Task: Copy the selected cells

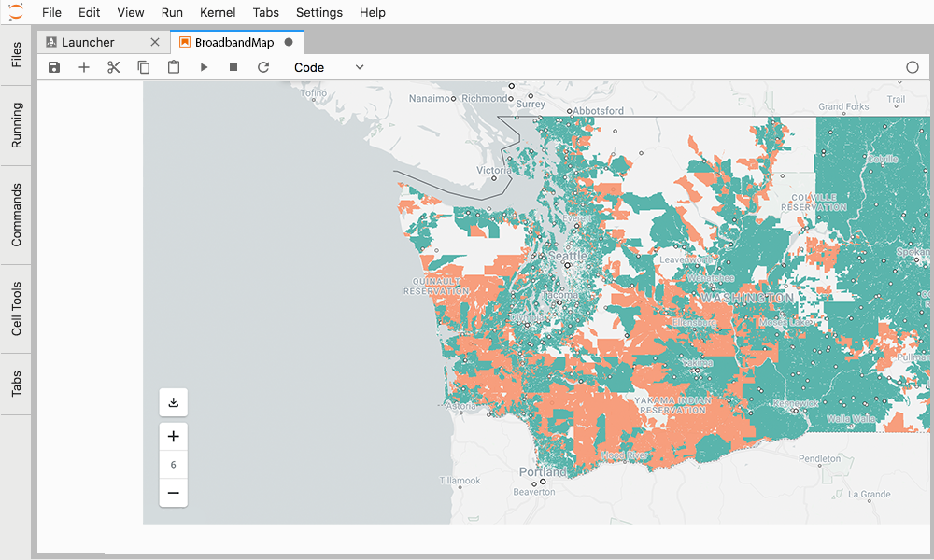Action: tap(144, 67)
